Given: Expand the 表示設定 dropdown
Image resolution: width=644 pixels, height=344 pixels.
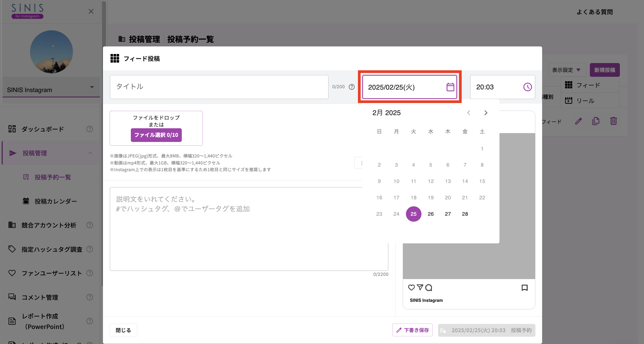Looking at the screenshot, I should coord(567,70).
